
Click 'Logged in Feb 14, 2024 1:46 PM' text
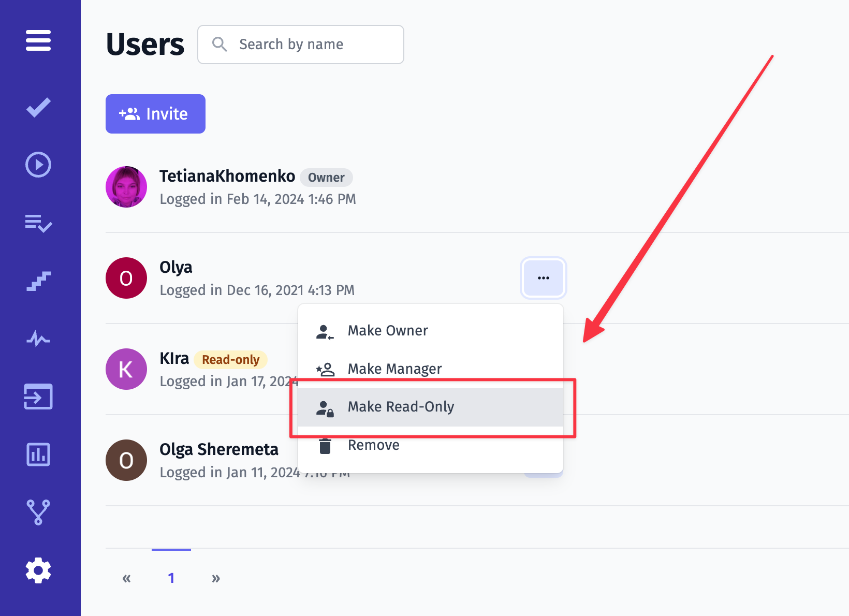[x=258, y=199]
